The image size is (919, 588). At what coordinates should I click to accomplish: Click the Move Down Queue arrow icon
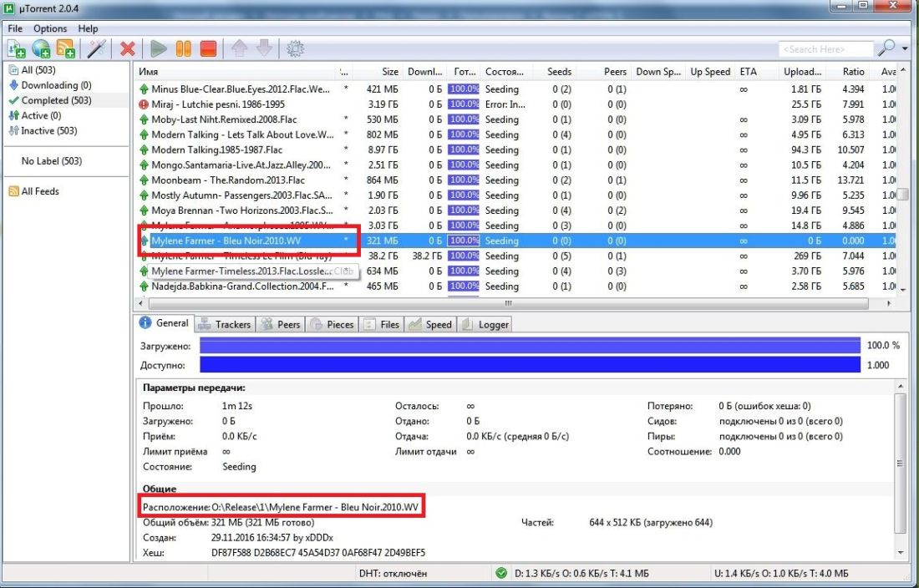click(x=264, y=48)
